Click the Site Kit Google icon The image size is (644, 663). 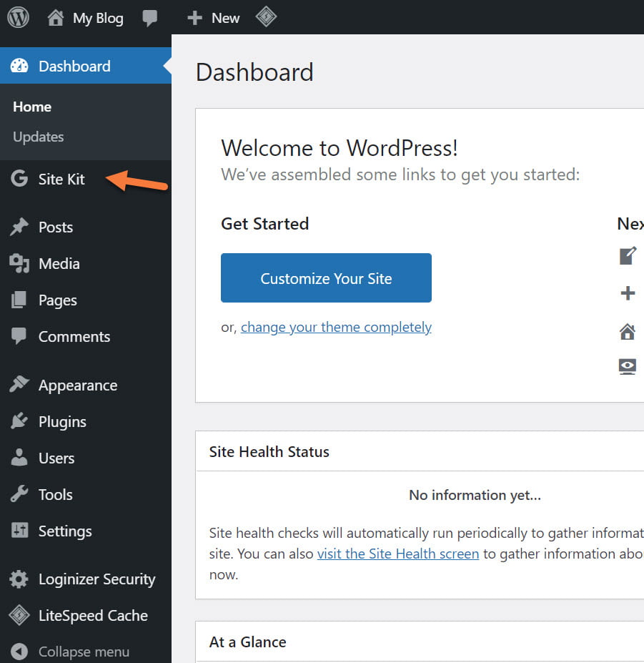19,179
